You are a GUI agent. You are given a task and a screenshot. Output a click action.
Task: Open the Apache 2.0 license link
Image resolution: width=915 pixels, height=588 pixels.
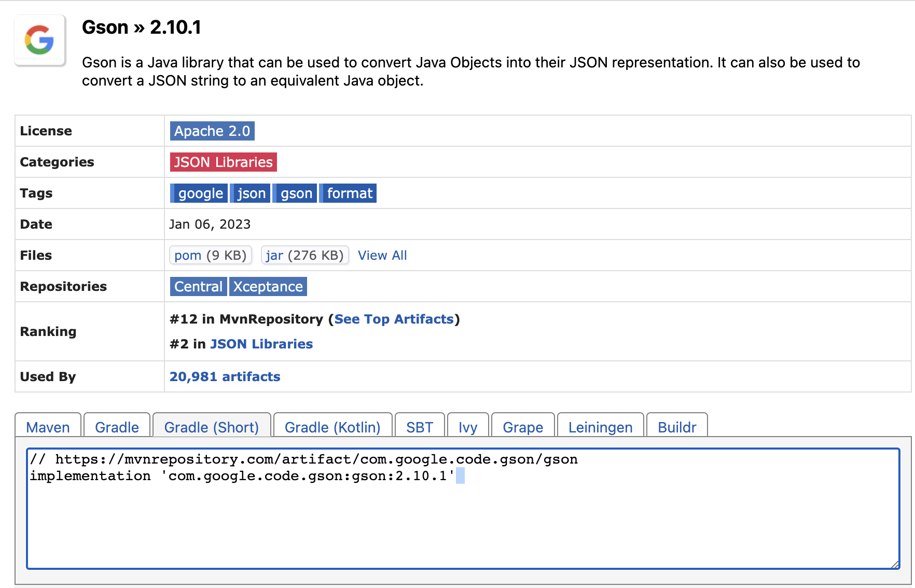coord(212,131)
